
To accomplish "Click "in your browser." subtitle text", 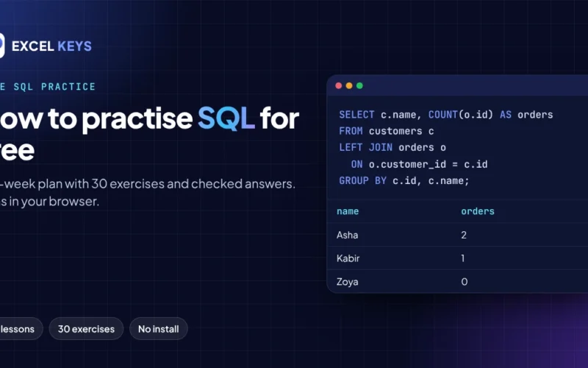I will pyautogui.click(x=54, y=202).
